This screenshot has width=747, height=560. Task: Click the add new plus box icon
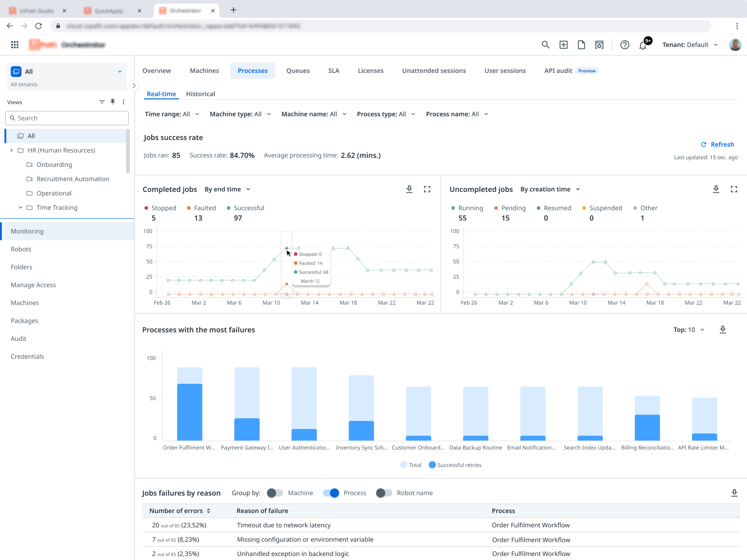564,45
